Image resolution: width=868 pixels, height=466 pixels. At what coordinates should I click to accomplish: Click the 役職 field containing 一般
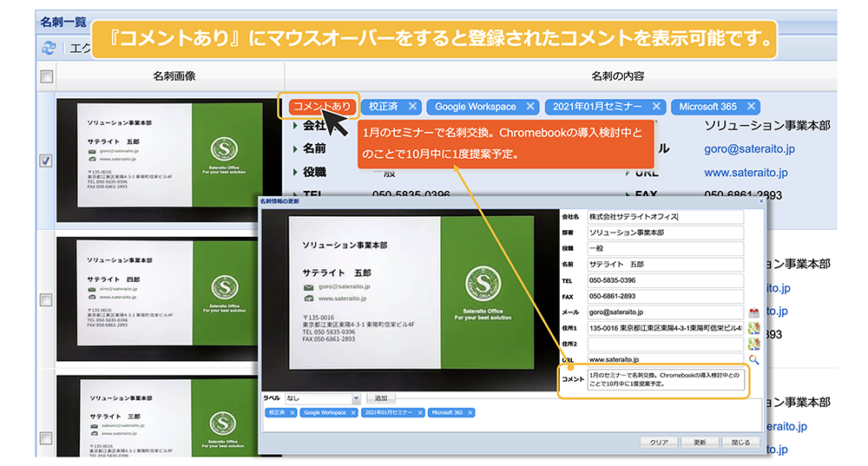pos(666,248)
